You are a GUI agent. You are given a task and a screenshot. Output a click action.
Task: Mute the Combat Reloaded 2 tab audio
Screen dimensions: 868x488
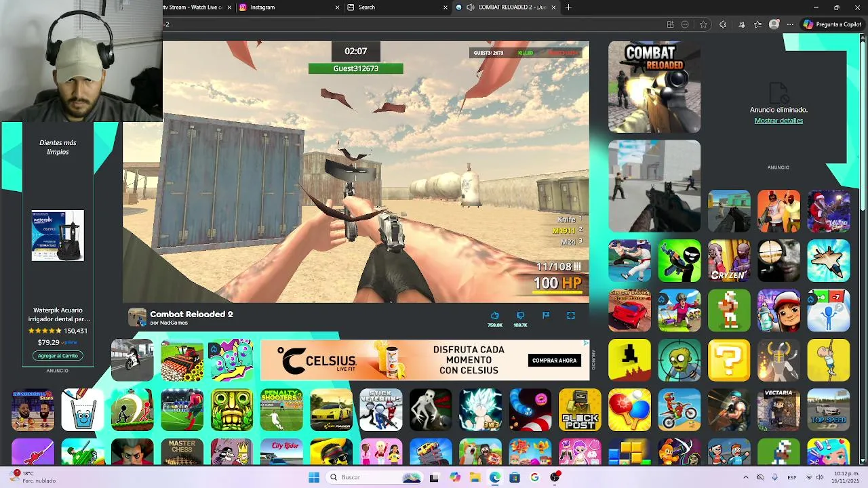(x=471, y=7)
